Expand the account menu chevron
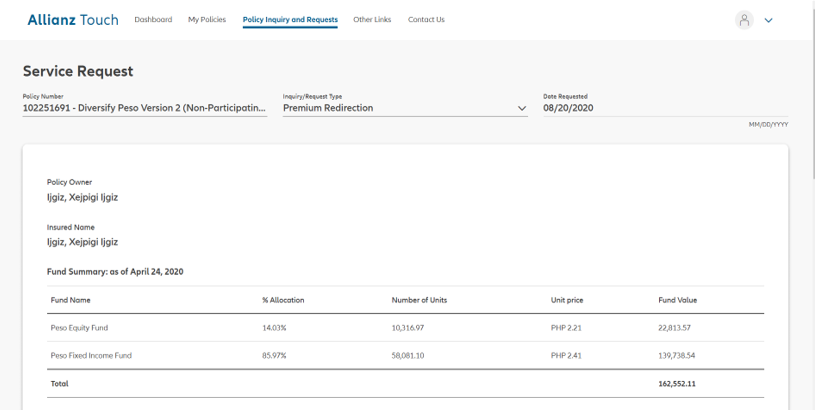This screenshot has height=410, width=815. click(x=768, y=20)
